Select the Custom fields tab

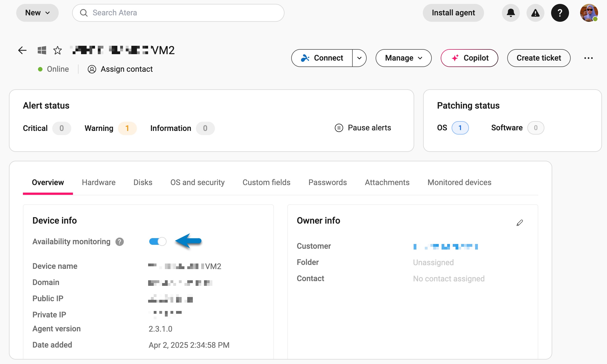click(x=266, y=183)
